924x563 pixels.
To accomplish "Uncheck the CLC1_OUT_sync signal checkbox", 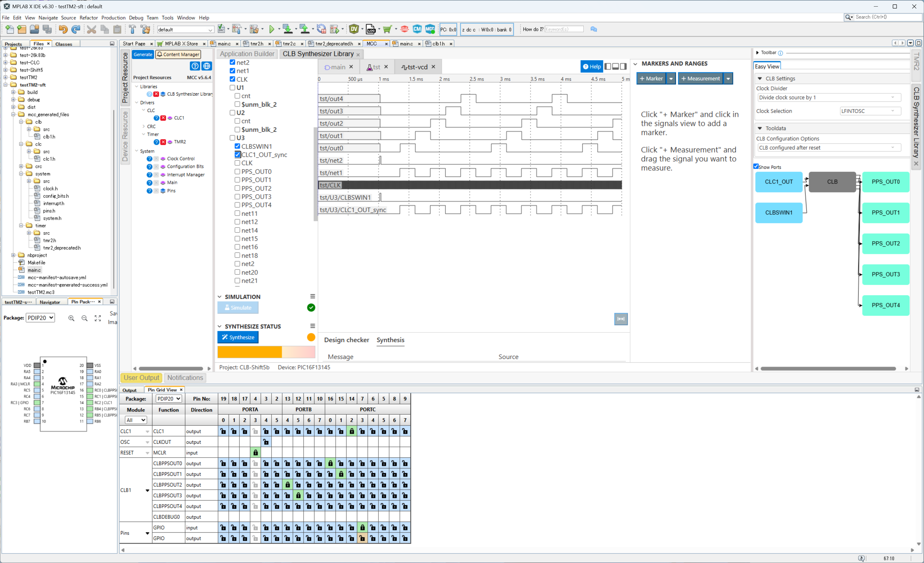I will pyautogui.click(x=237, y=155).
